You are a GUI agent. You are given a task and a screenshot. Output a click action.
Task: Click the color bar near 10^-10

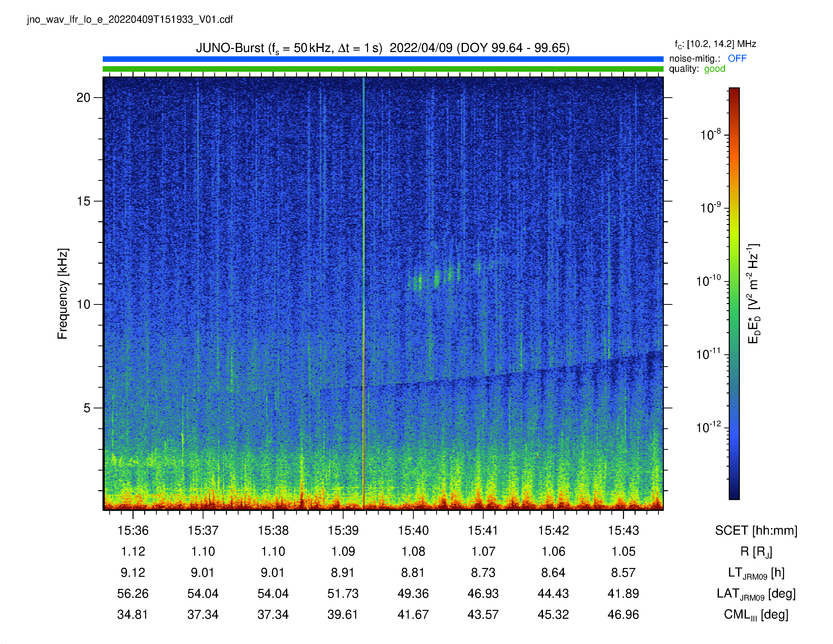tap(734, 281)
